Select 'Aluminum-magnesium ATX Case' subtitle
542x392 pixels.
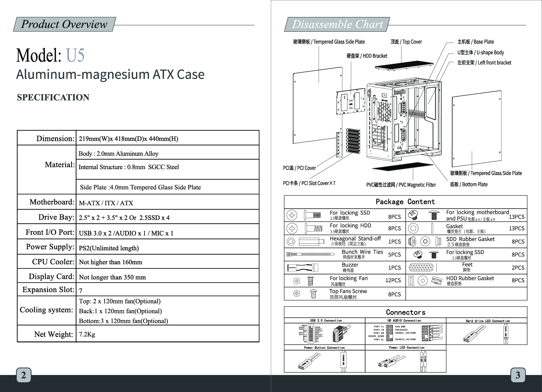tap(110, 75)
